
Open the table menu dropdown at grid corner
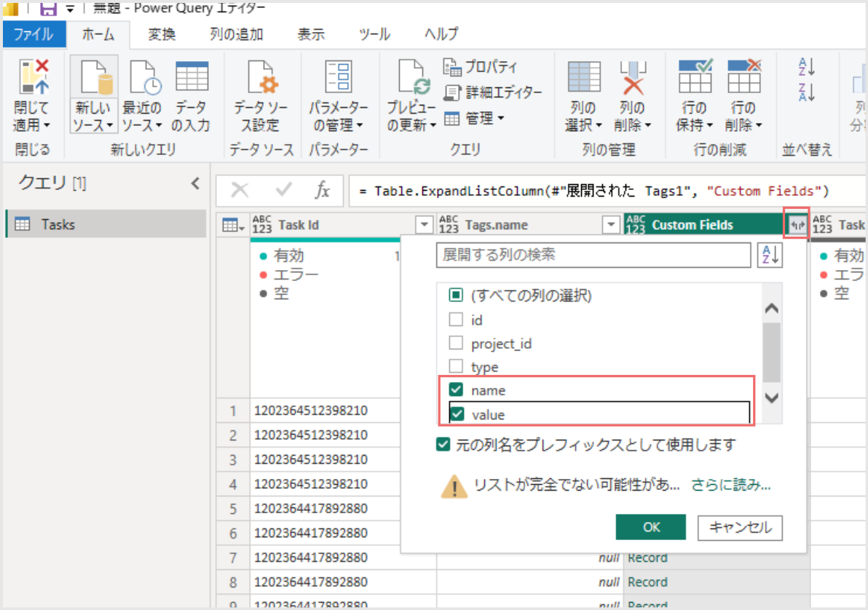point(232,225)
